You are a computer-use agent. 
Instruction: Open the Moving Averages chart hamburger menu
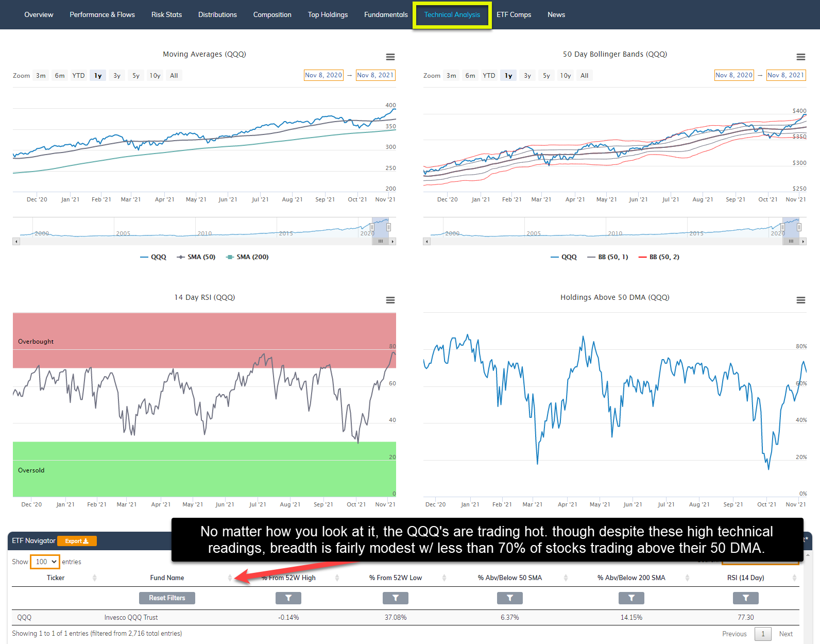(x=390, y=57)
